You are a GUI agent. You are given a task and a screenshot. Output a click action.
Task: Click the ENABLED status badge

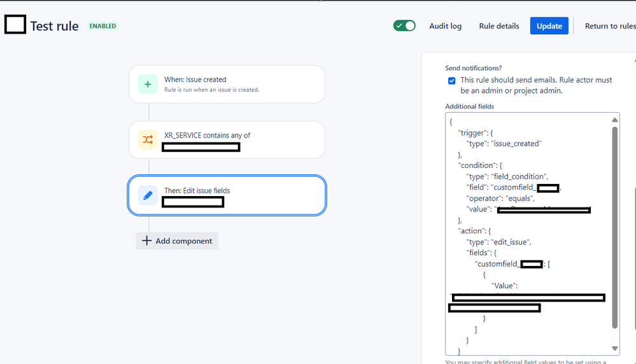(x=102, y=26)
